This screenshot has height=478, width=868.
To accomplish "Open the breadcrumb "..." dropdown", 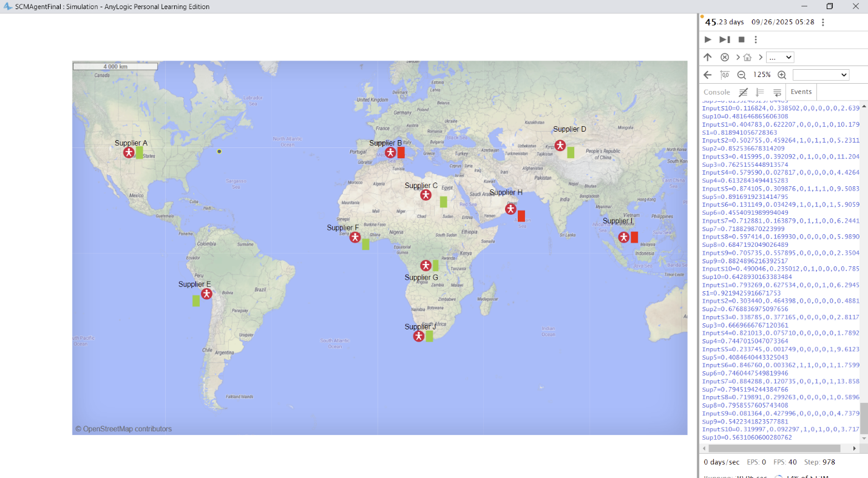I will pyautogui.click(x=780, y=58).
